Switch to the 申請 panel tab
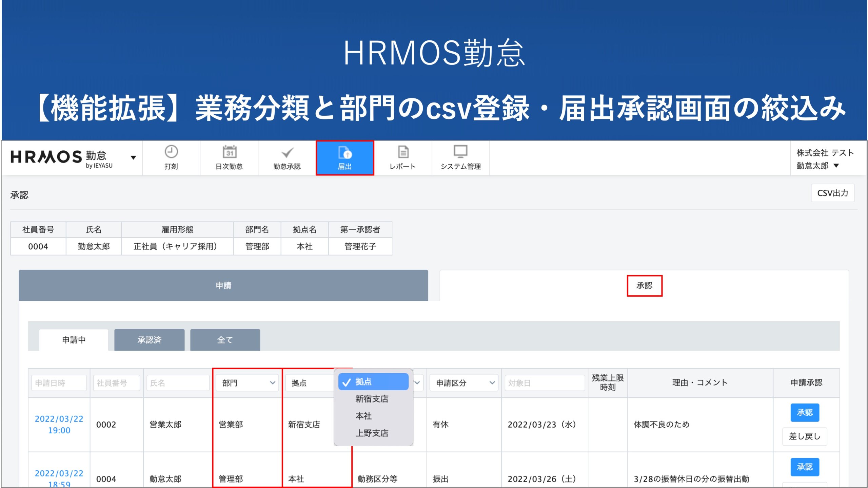This screenshot has height=488, width=868. tap(223, 285)
